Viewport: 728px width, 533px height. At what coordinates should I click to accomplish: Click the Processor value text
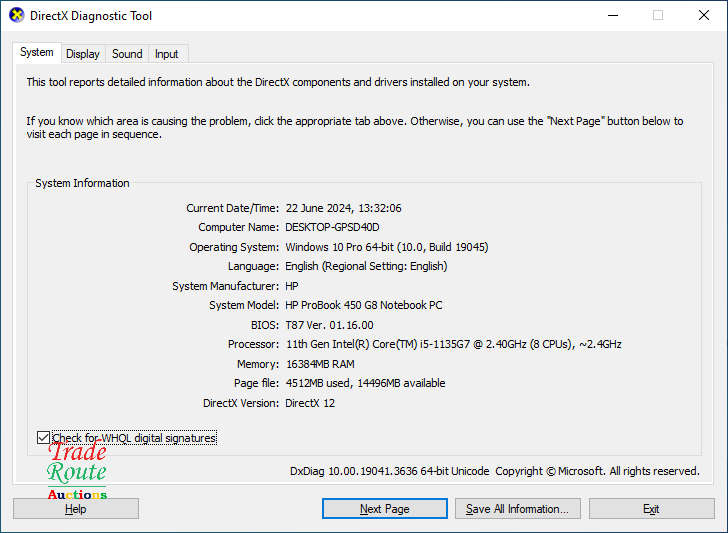click(x=453, y=345)
